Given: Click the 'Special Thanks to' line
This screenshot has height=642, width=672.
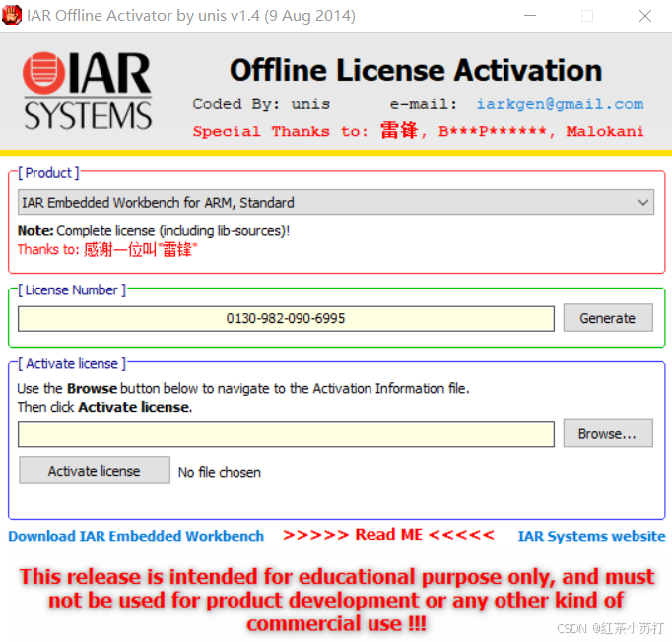Looking at the screenshot, I should 419,130.
